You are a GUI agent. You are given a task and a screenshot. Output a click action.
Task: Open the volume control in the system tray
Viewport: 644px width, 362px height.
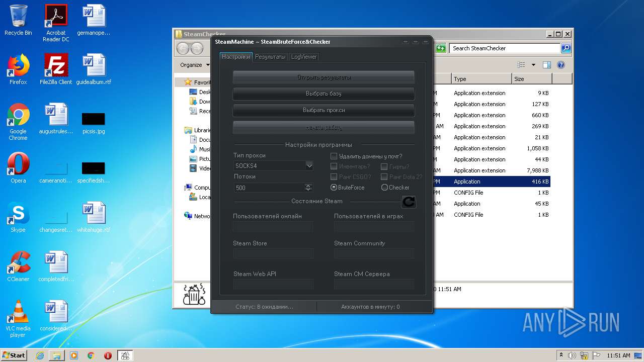(x=572, y=355)
